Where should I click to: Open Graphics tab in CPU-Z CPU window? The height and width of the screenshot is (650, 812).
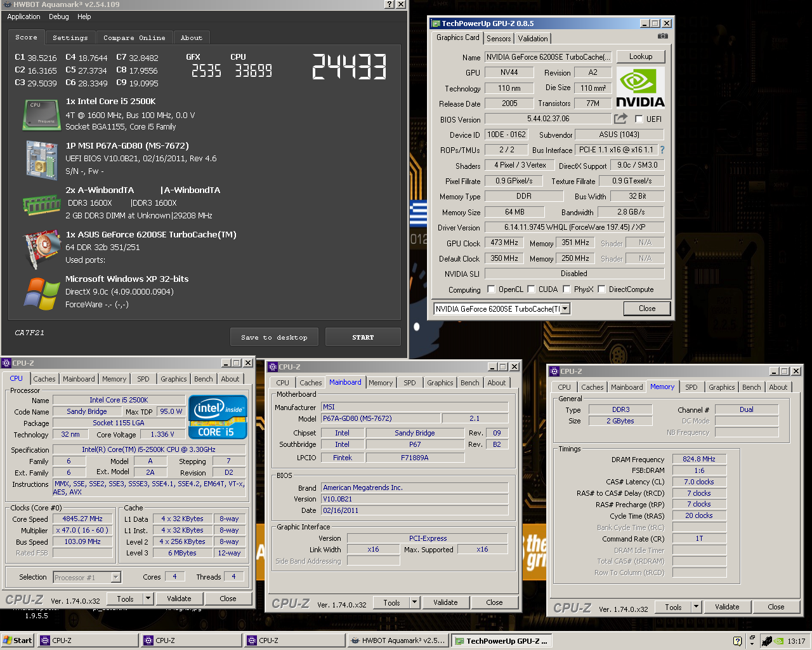click(x=174, y=379)
